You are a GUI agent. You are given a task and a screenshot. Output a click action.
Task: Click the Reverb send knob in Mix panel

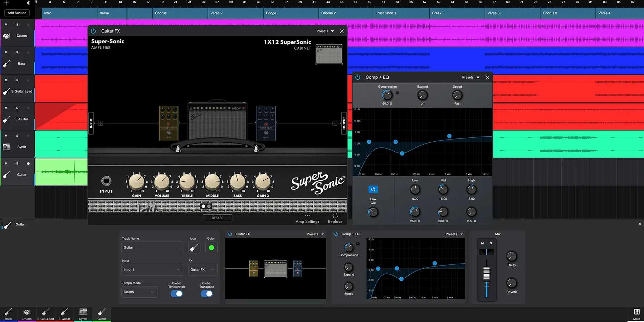tap(512, 284)
